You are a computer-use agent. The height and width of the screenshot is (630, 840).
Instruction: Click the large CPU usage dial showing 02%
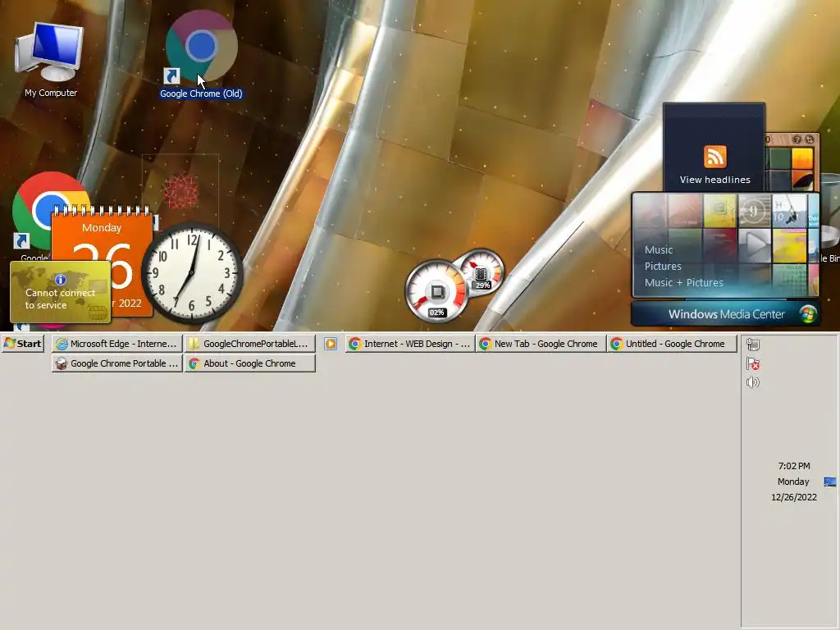pos(436,291)
